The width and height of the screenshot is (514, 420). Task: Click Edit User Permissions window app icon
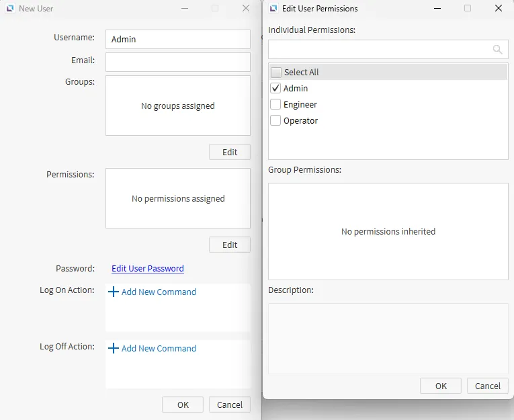[x=273, y=9]
